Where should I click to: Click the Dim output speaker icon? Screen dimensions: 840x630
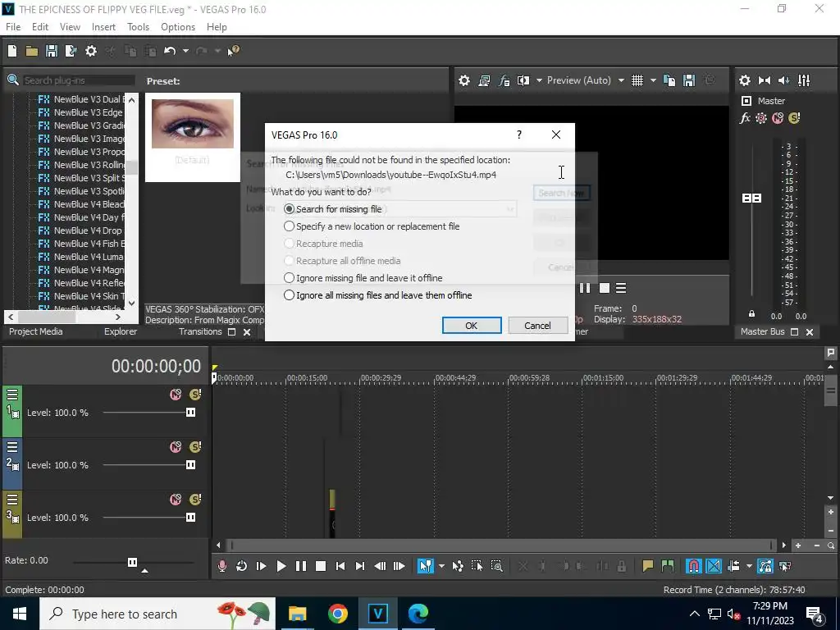(x=783, y=80)
